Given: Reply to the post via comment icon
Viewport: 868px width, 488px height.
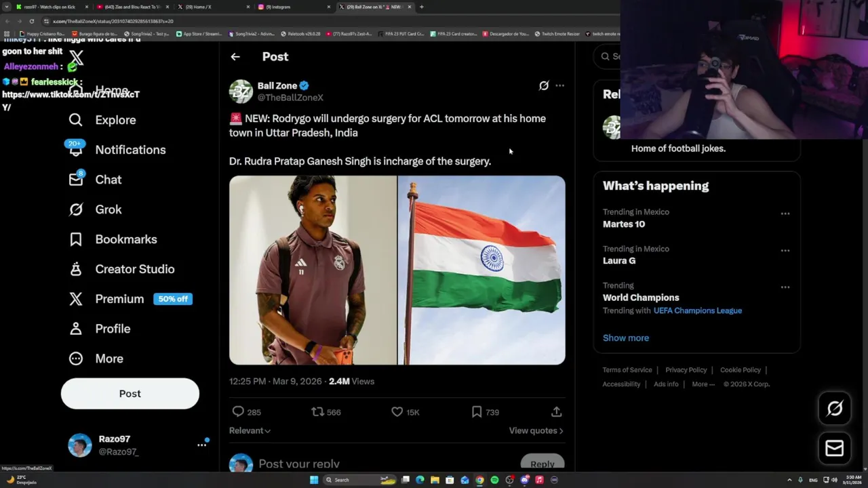Looking at the screenshot, I should point(238,411).
